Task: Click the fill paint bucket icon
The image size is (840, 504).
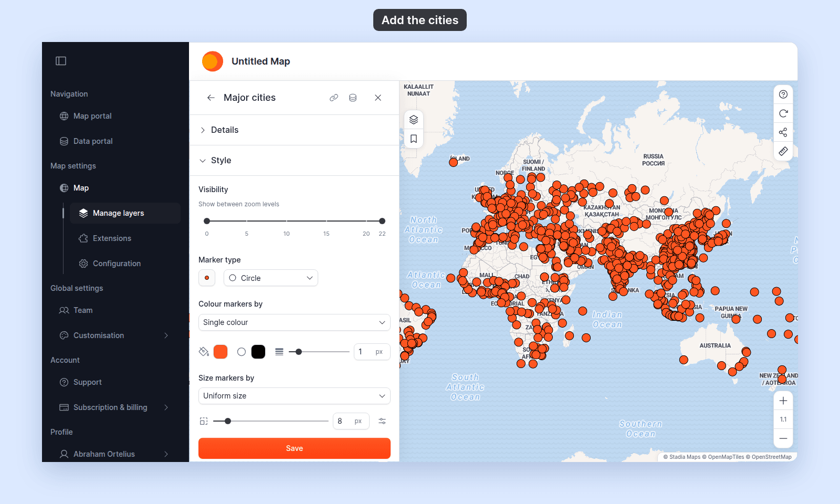Action: [x=204, y=352]
